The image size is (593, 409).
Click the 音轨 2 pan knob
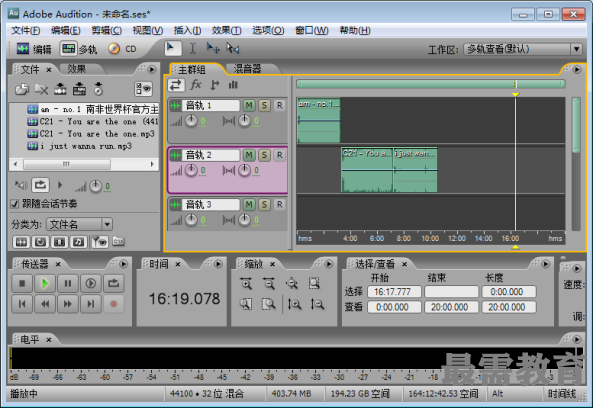click(x=245, y=170)
